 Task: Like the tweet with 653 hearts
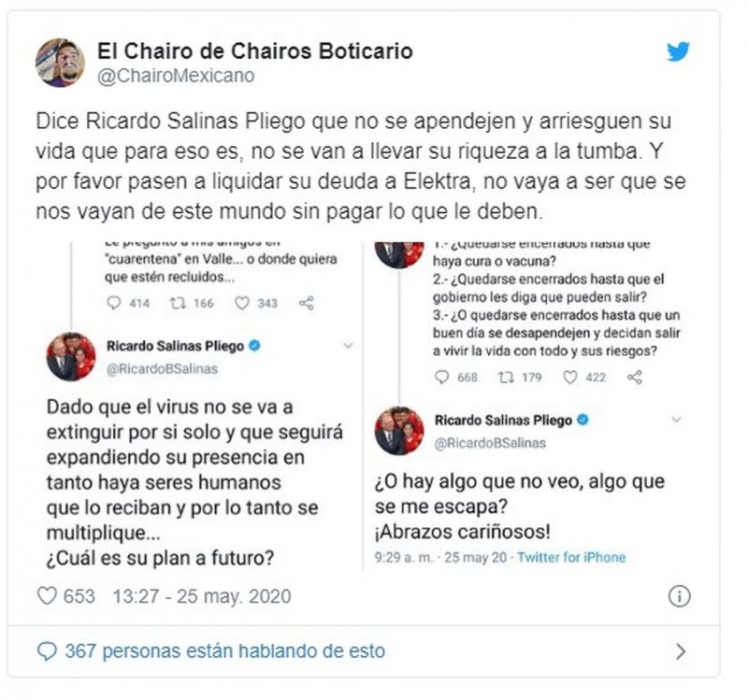(x=47, y=596)
